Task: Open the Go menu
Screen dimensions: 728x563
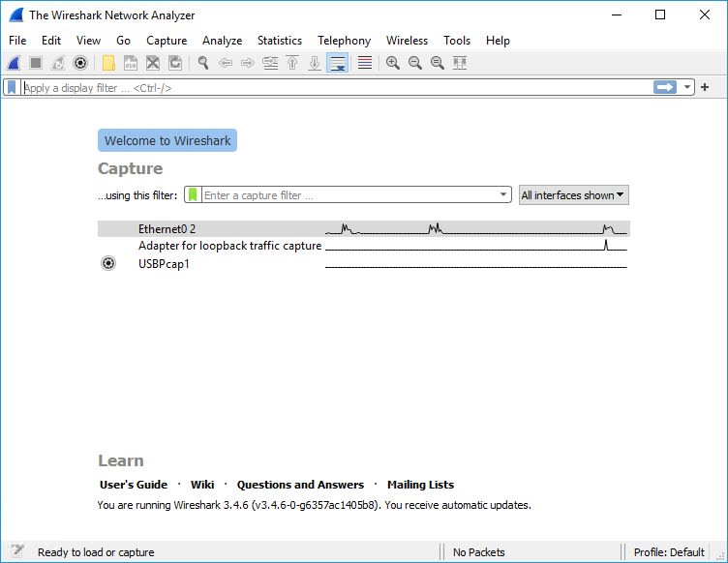Action: pyautogui.click(x=123, y=41)
